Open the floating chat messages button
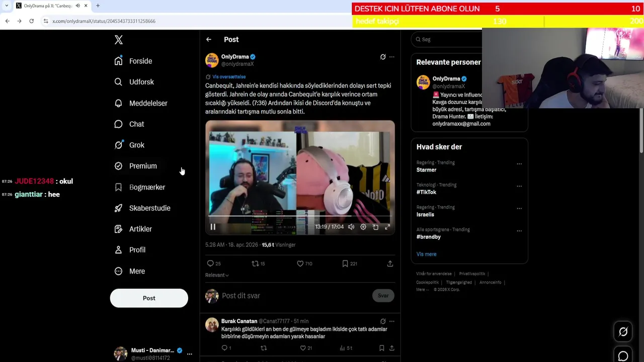This screenshot has height=362, width=644. pos(623,356)
